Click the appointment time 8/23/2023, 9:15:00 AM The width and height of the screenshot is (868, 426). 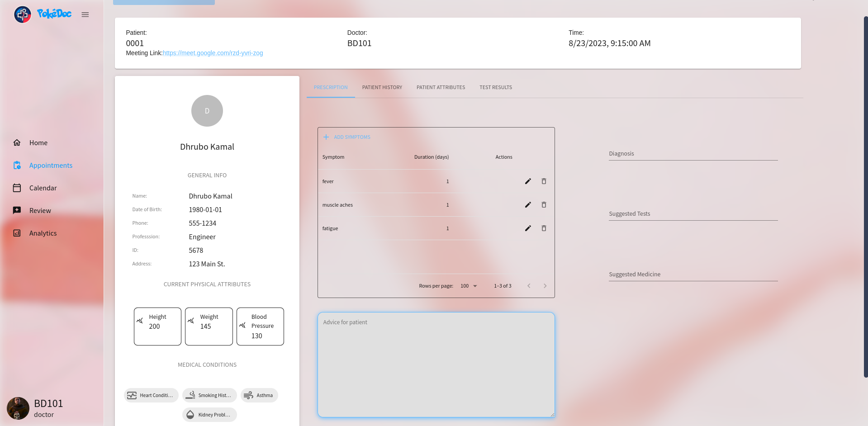pos(610,43)
